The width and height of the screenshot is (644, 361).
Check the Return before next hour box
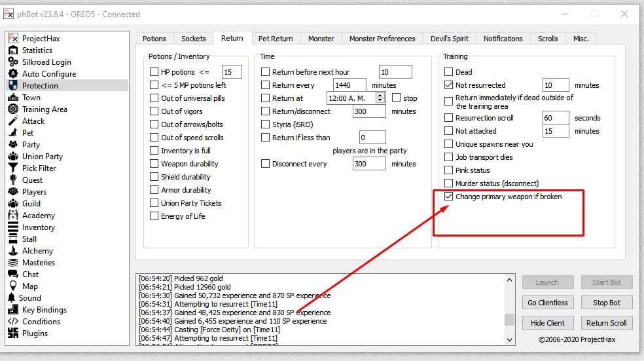pos(266,72)
